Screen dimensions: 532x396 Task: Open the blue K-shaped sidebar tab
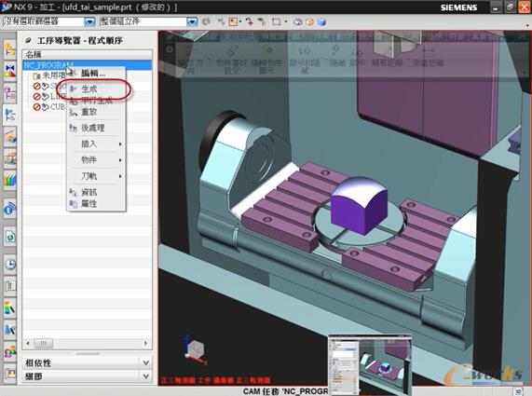pos(9,329)
